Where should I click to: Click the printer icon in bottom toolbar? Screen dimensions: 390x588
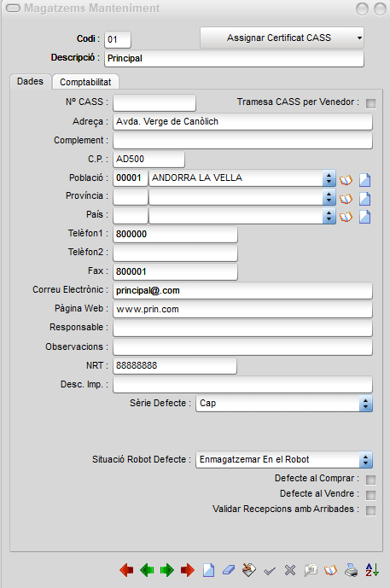352,570
